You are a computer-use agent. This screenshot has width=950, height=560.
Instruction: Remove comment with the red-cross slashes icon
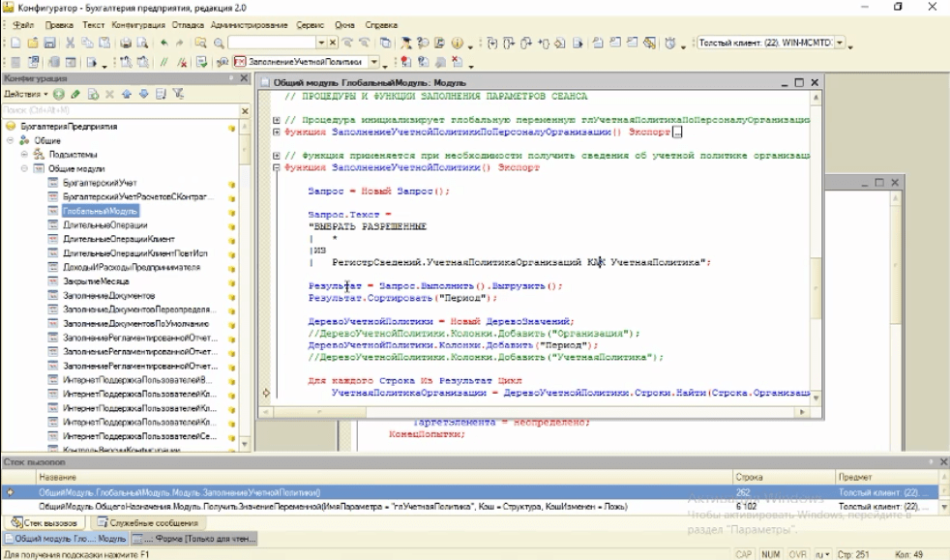[182, 62]
